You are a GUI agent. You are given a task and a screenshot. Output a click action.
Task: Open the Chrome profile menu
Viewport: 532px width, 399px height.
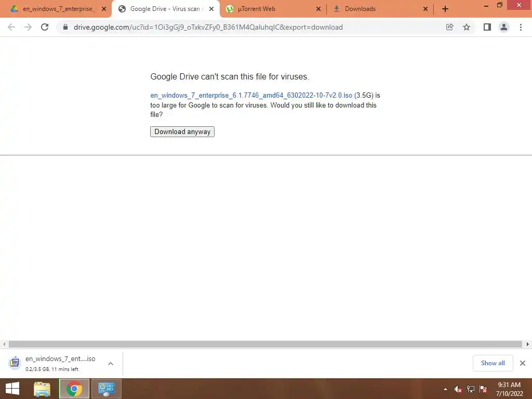click(504, 27)
